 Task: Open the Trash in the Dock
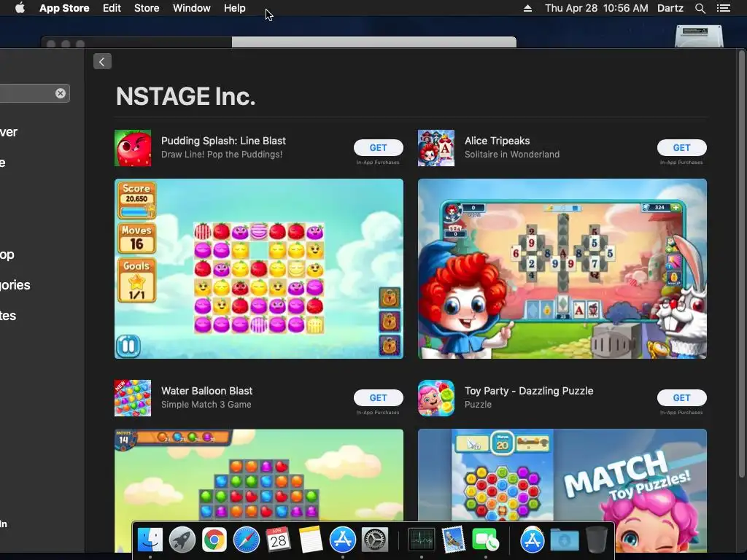tap(596, 540)
